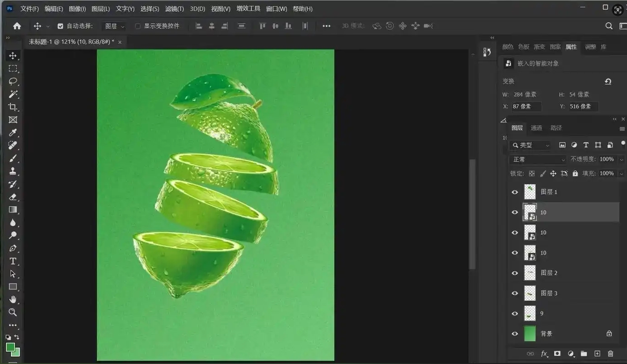627x364 pixels.
Task: Add layer mask icon
Action: (x=557, y=354)
